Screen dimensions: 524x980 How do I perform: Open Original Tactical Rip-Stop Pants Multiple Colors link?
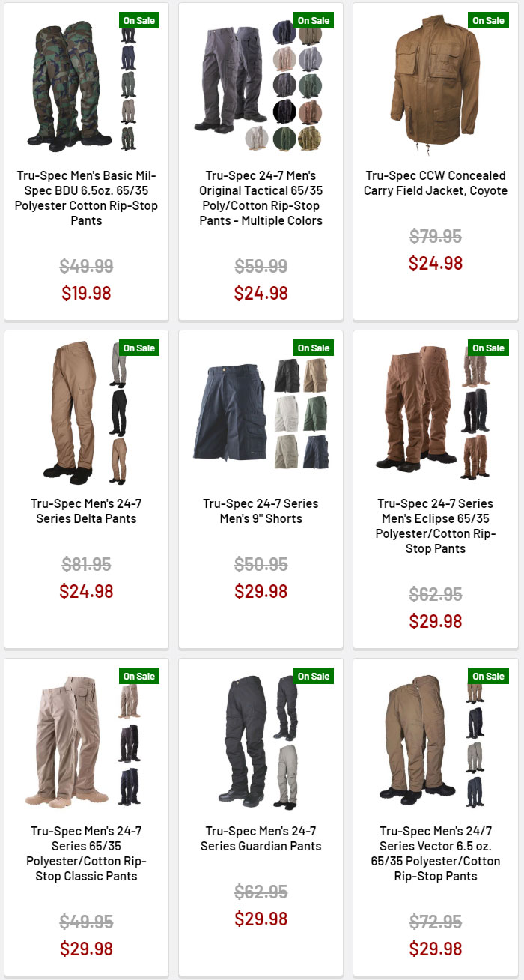point(261,198)
